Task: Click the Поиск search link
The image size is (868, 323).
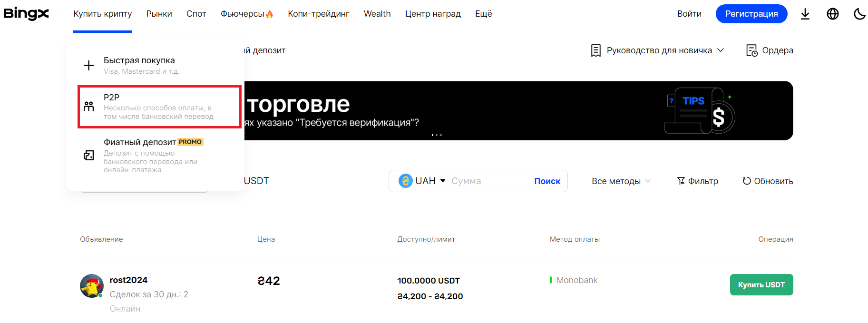Action: [547, 181]
